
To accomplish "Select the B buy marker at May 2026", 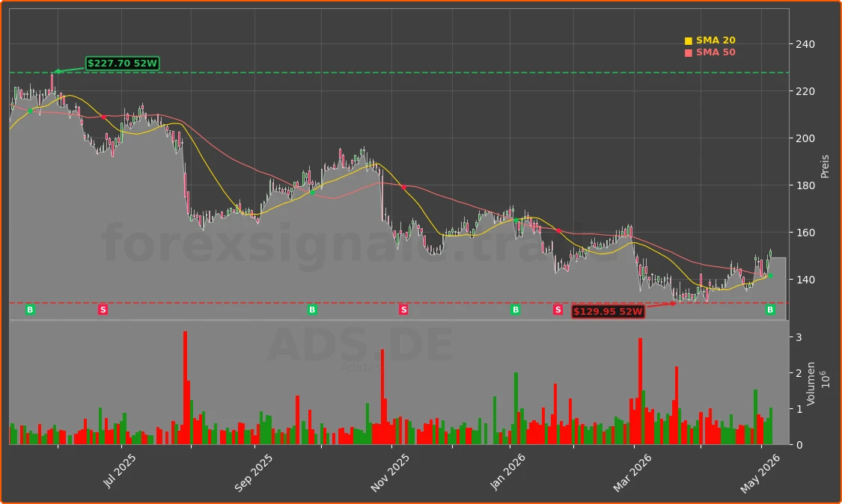I will coord(770,310).
